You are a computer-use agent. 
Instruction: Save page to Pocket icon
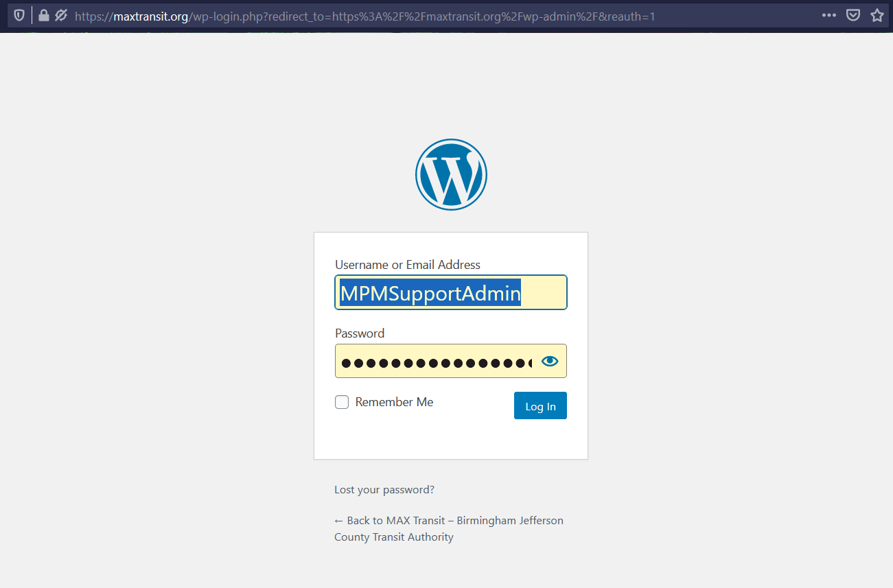(853, 15)
